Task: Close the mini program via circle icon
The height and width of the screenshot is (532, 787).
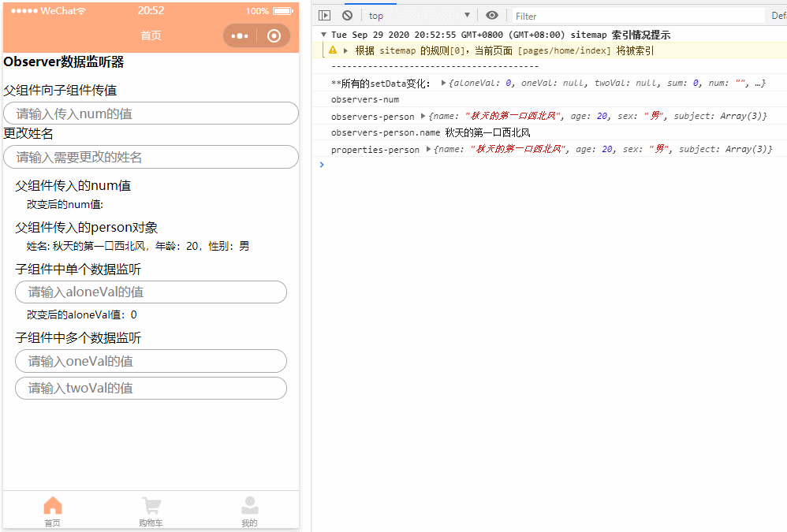Action: coord(274,36)
